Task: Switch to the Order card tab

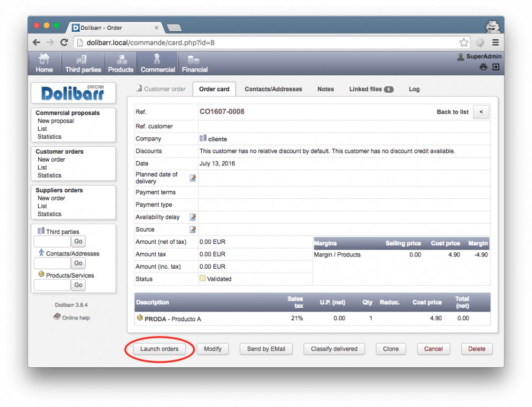Action: tap(214, 89)
